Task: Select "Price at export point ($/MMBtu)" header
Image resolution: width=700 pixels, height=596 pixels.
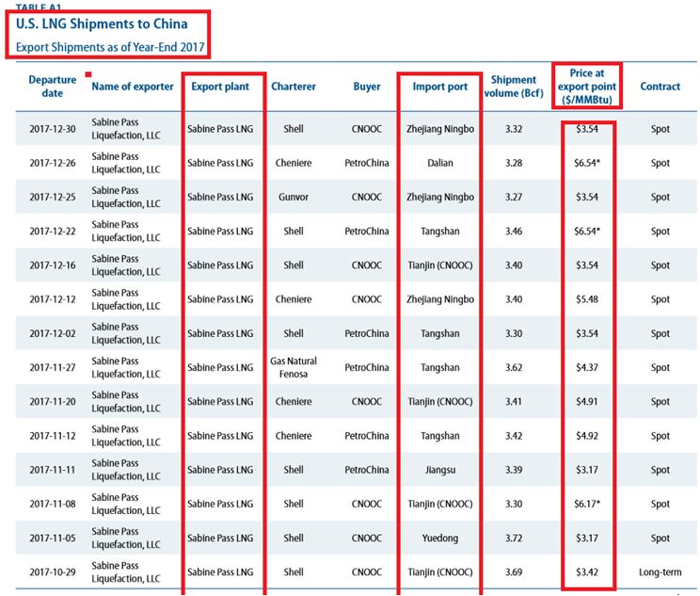Action: tap(587, 87)
